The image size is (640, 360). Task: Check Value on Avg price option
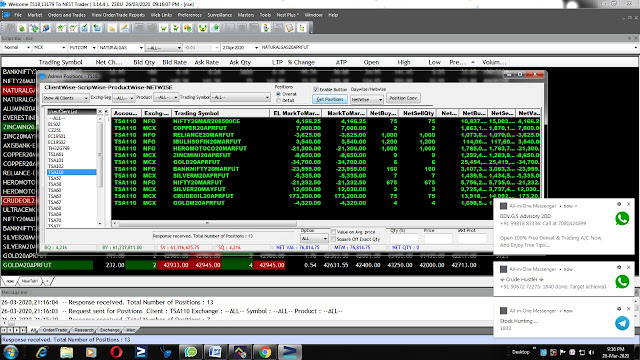pyautogui.click(x=333, y=232)
